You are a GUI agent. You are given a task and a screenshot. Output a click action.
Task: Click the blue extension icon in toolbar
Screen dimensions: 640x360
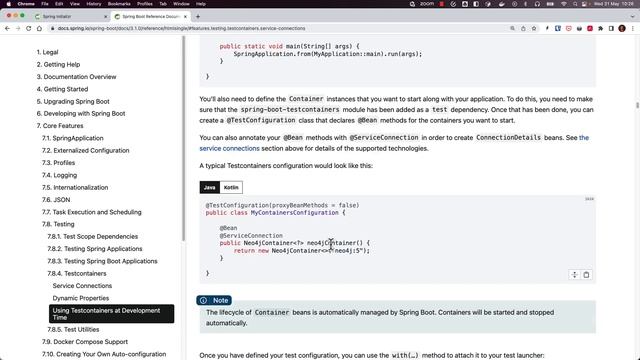[x=558, y=29]
